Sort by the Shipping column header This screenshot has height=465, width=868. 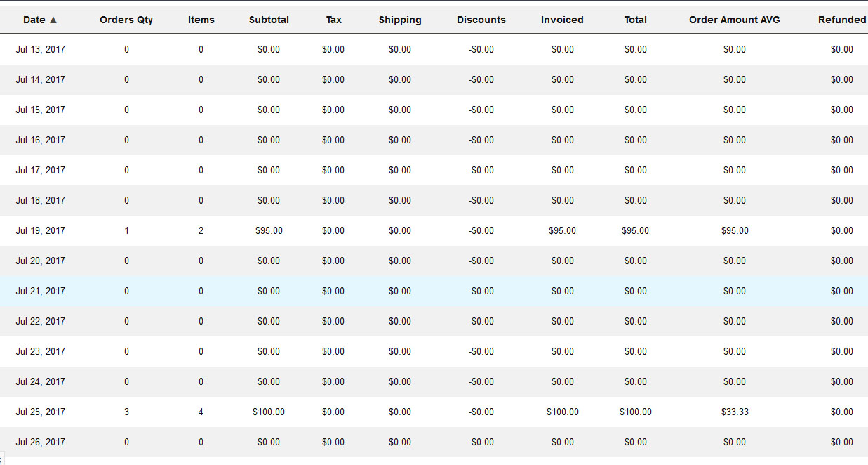click(x=400, y=20)
